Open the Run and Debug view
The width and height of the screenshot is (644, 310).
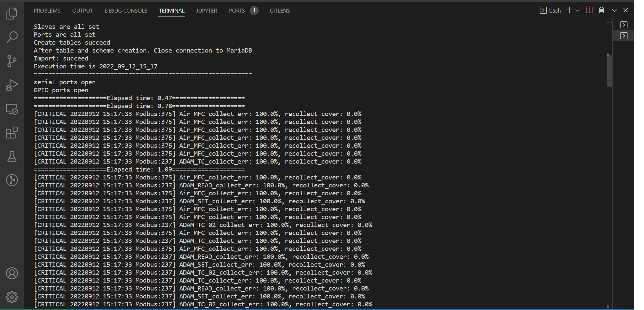coord(12,85)
